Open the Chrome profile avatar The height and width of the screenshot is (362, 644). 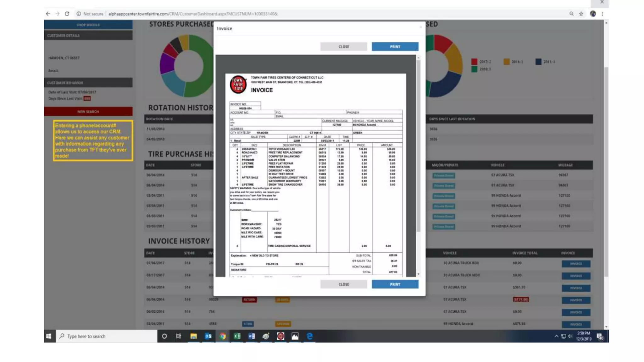click(593, 14)
